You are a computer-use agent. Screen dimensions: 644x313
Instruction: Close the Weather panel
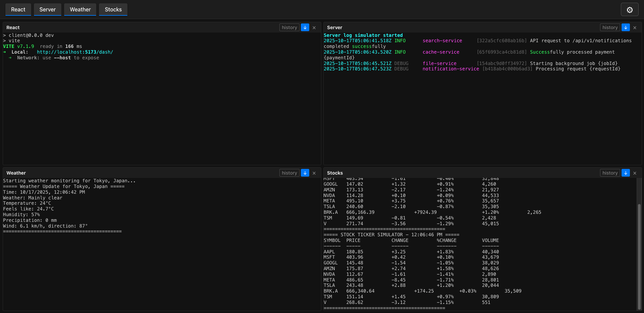pos(314,173)
